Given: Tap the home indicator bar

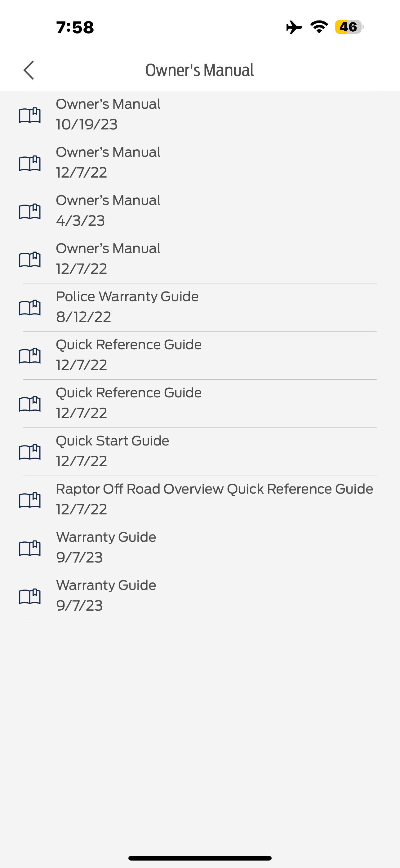Looking at the screenshot, I should tap(200, 858).
